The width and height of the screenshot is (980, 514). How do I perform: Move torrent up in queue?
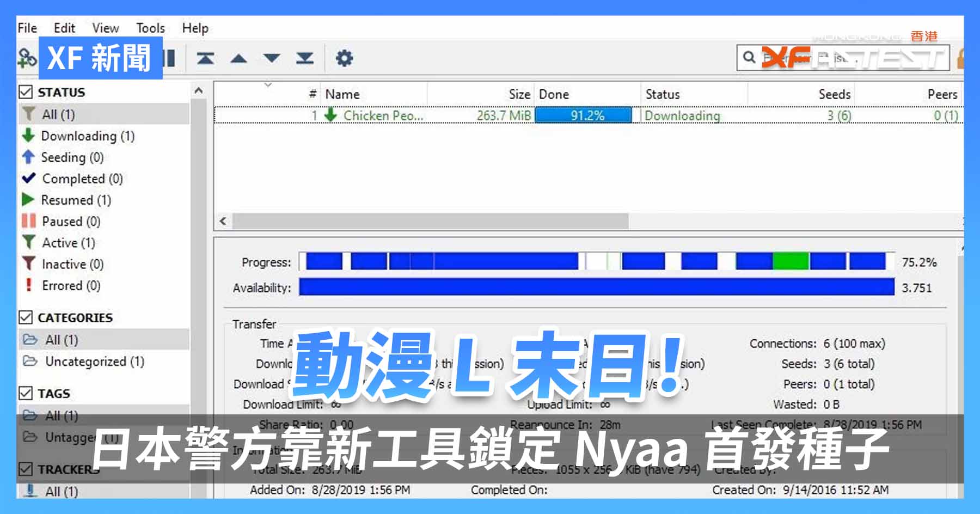coord(238,58)
